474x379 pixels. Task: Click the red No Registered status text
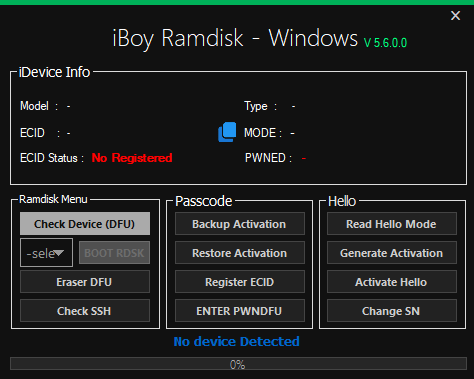132,158
